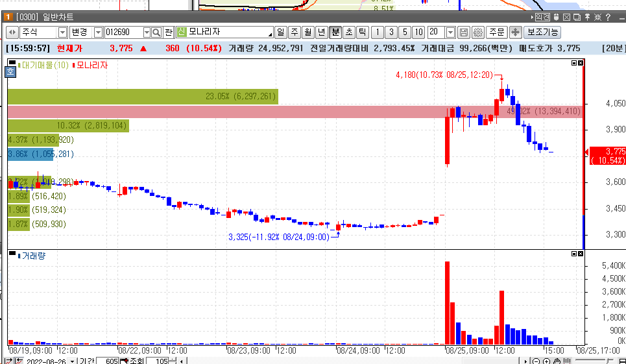
Task: Click the 의견 opinion button in title bar
Action: pyautogui.click(x=542, y=17)
